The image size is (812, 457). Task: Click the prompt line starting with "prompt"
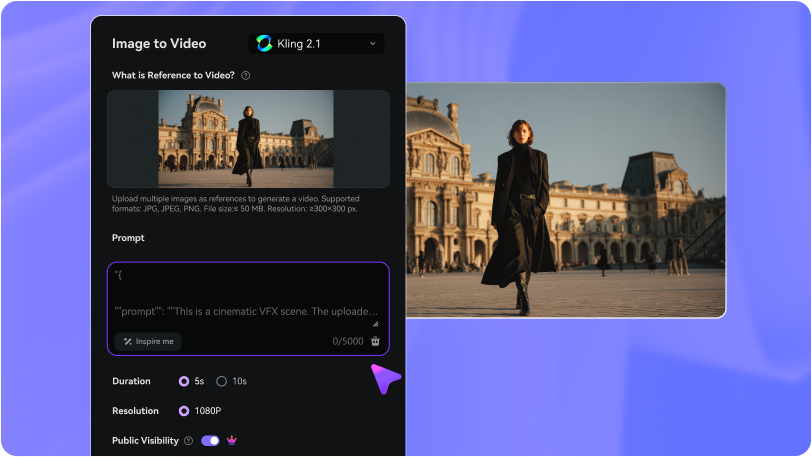[x=246, y=311]
